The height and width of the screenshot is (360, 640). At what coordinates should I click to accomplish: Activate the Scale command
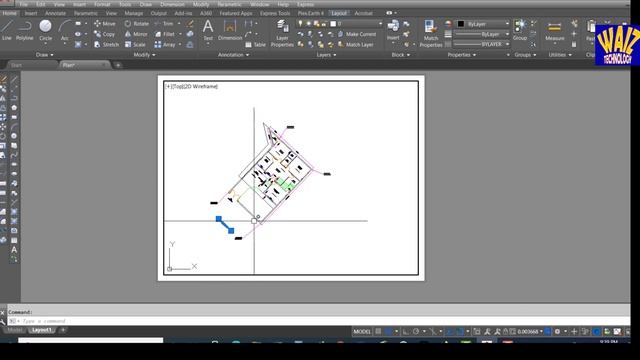(x=135, y=44)
